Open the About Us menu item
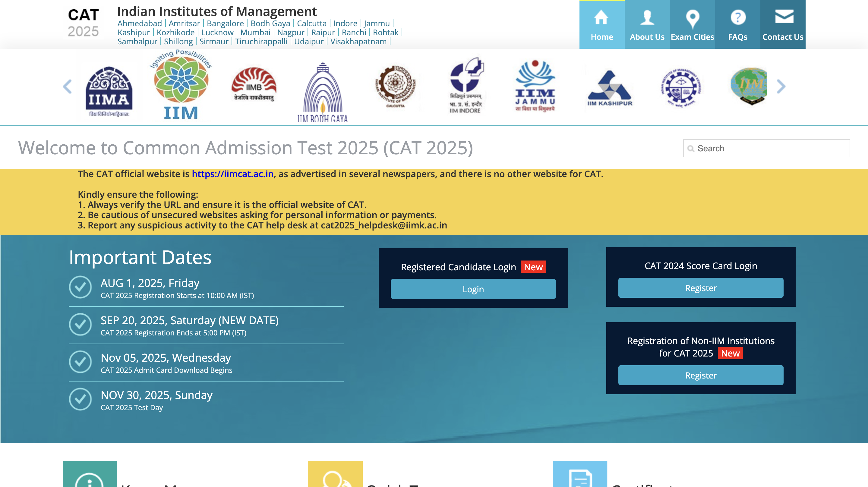Screen dimensions: 868x487 coord(647,25)
